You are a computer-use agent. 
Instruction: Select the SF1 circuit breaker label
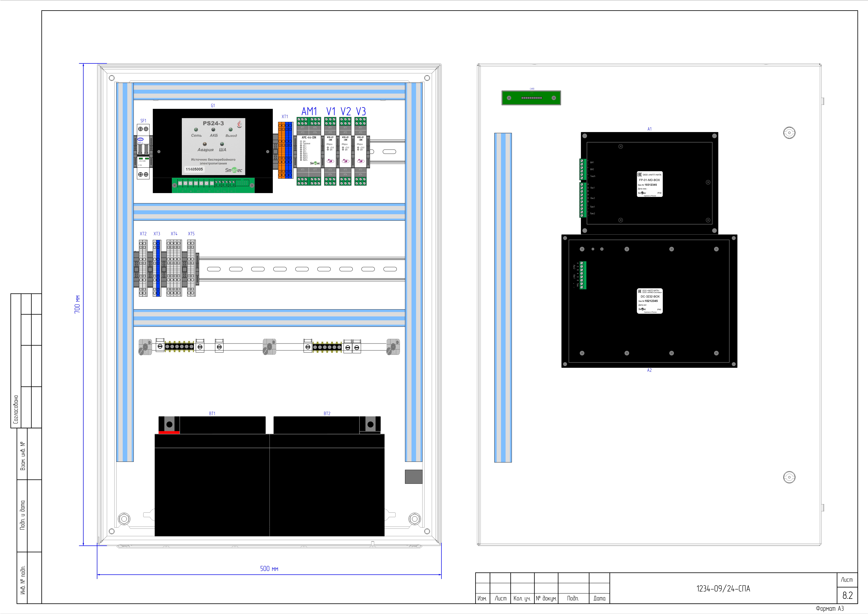143,121
